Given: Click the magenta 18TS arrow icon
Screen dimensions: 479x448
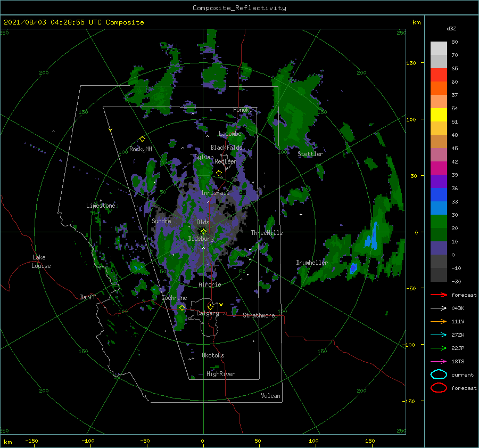Looking at the screenshot, I should (x=439, y=362).
